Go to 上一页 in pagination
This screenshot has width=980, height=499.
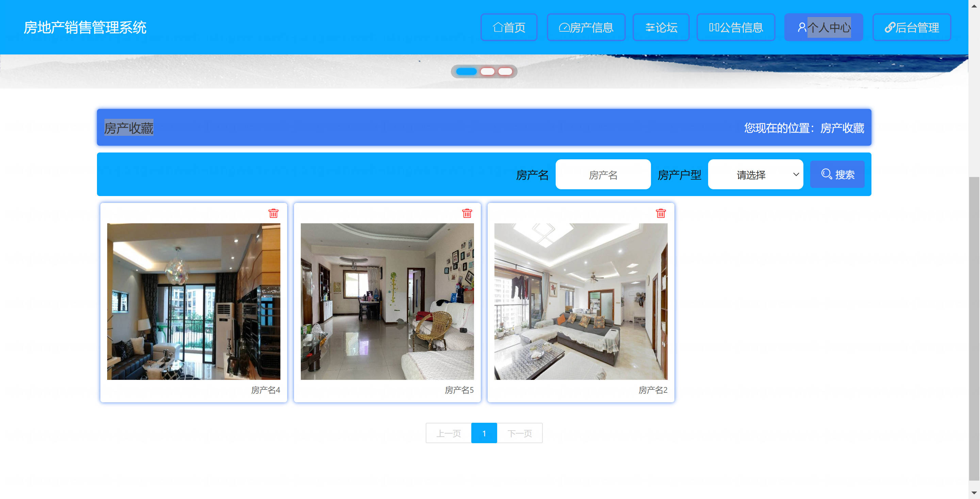click(x=448, y=433)
